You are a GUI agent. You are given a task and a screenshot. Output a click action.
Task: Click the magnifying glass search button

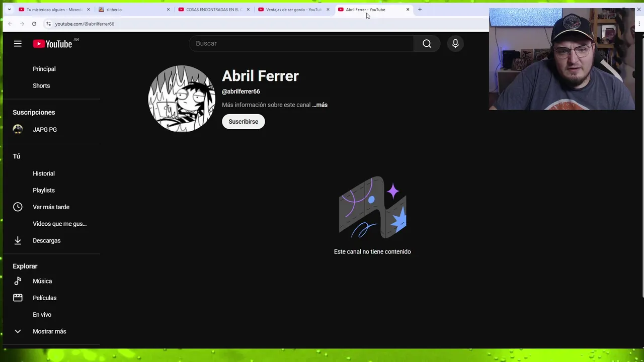click(x=427, y=44)
